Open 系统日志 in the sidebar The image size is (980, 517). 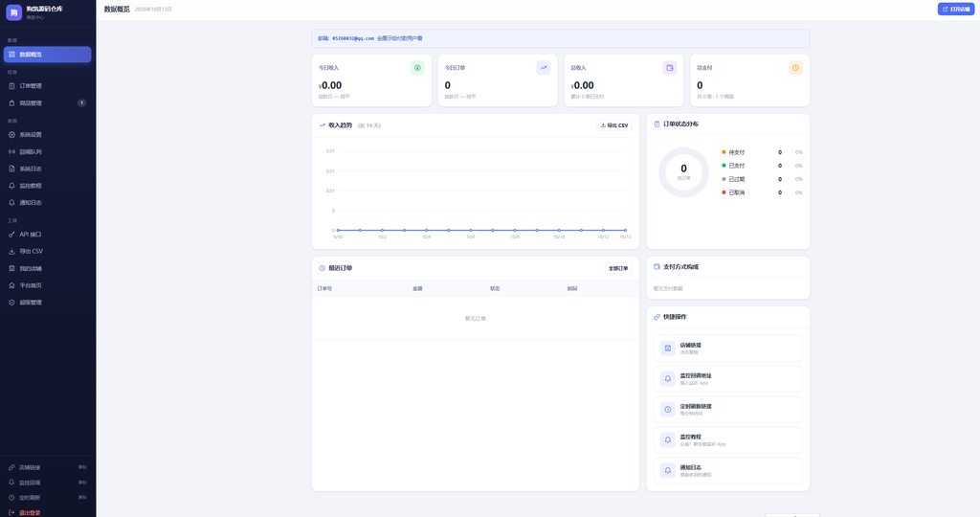(x=48, y=169)
